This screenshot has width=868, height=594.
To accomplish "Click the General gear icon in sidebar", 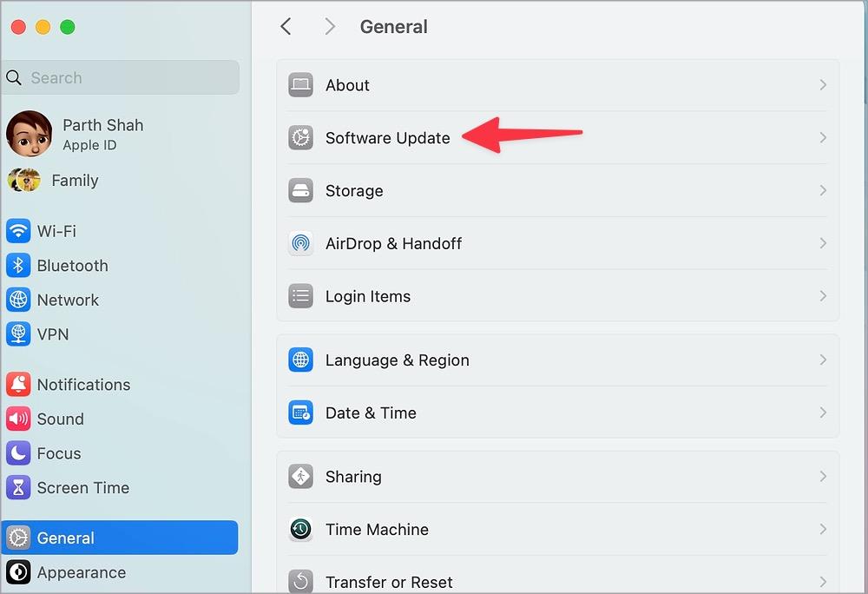I will tap(18, 538).
